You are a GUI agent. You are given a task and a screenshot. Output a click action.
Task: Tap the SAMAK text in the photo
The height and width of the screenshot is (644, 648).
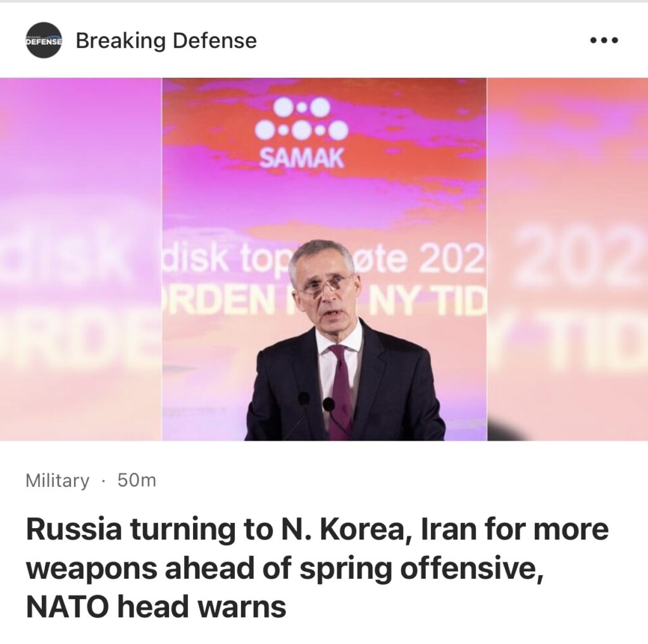point(302,158)
